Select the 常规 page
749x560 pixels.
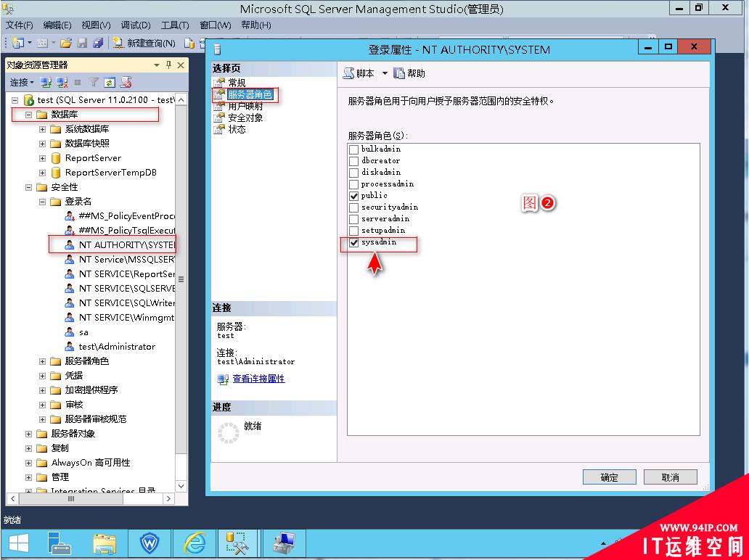(x=237, y=83)
